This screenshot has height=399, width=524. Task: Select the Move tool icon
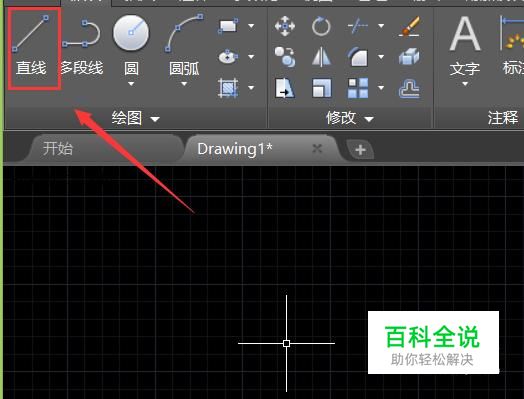[x=285, y=26]
